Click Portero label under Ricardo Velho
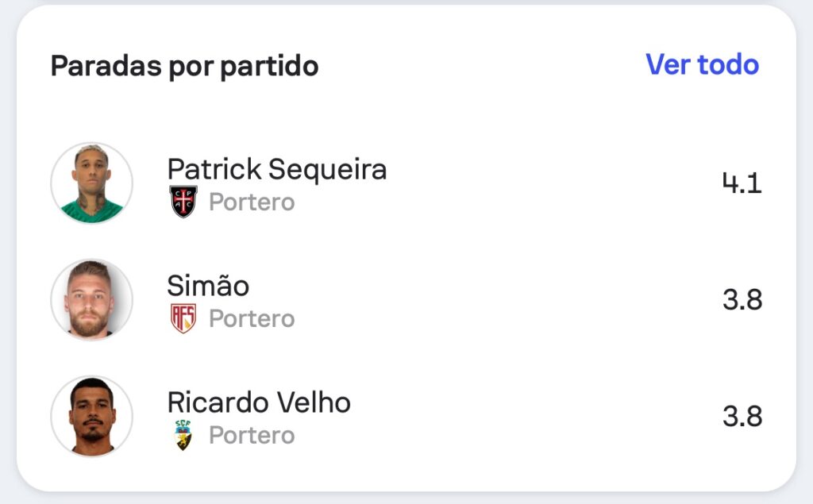813x504 pixels. click(x=252, y=436)
